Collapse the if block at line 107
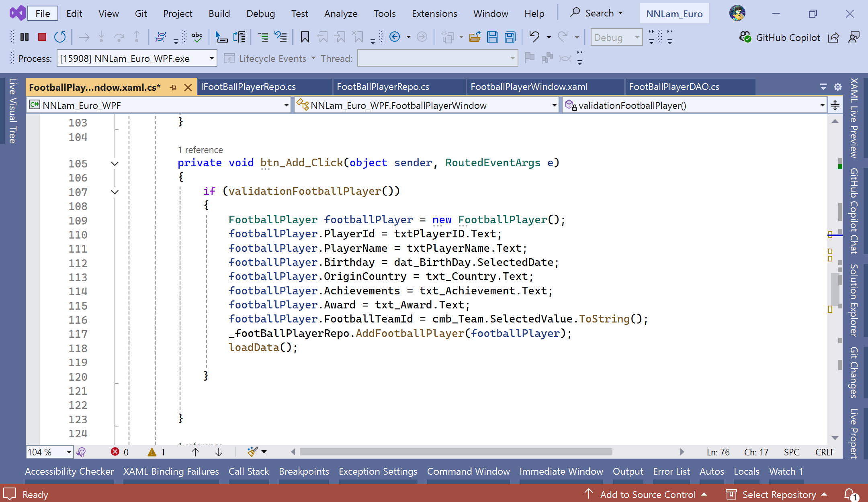Image resolution: width=868 pixels, height=502 pixels. click(x=115, y=192)
